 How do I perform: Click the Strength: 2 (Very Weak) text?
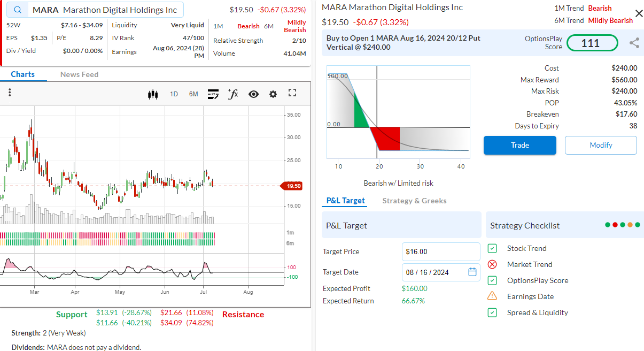(49, 333)
